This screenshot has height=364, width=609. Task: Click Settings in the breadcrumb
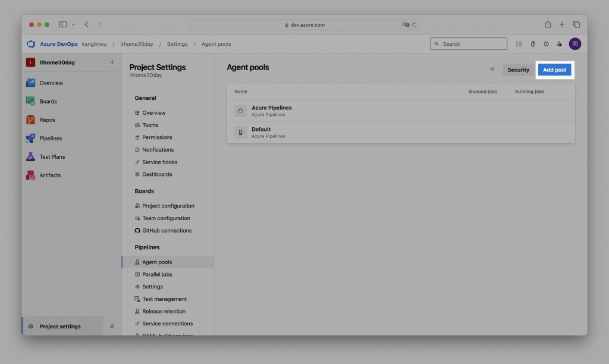pyautogui.click(x=177, y=44)
